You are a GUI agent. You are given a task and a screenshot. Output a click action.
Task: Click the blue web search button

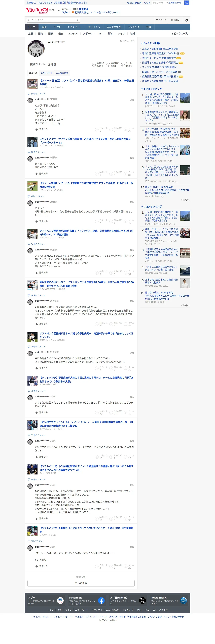[187, 3]
